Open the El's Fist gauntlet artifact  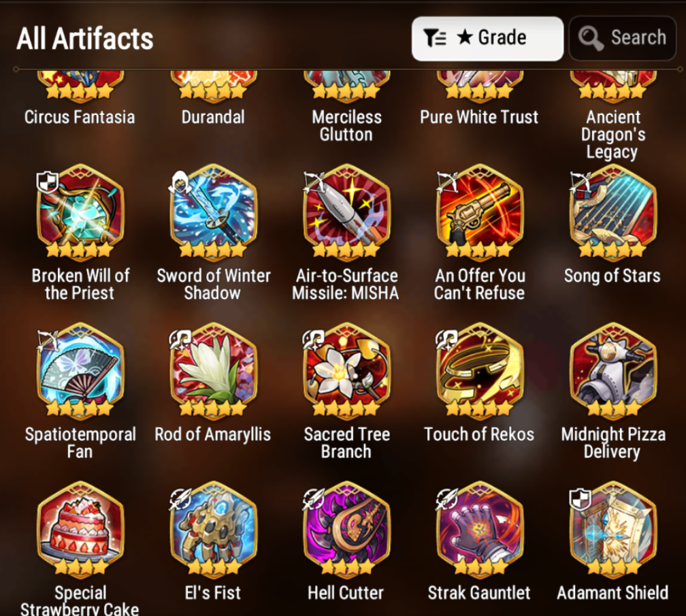pyautogui.click(x=214, y=528)
